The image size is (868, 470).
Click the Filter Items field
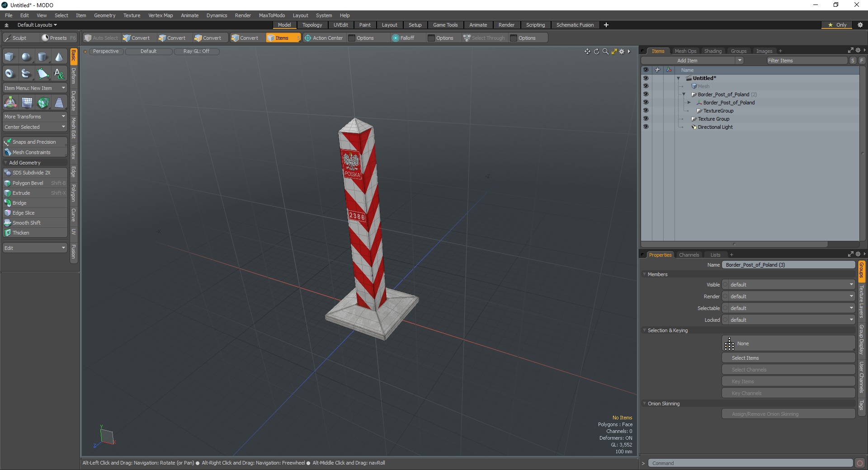click(807, 61)
